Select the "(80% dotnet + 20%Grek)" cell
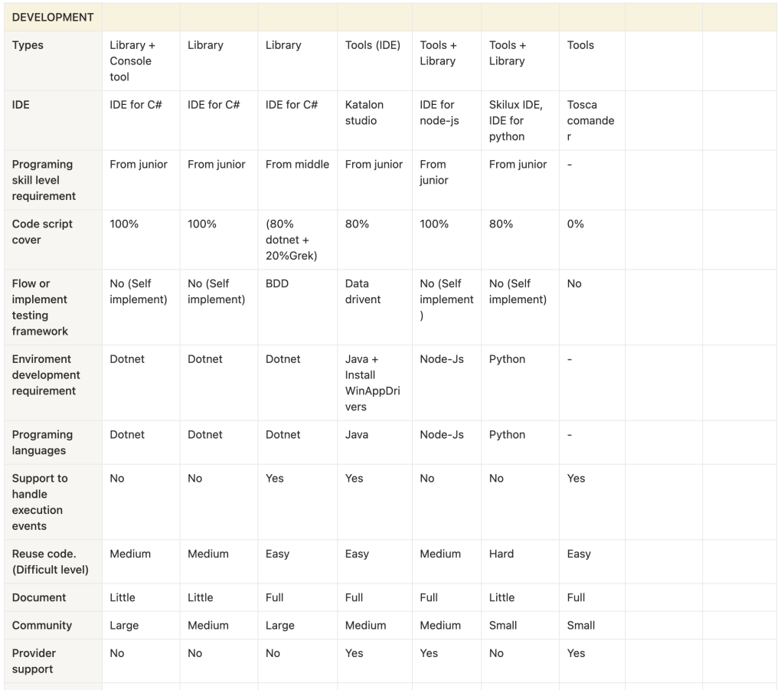 pyautogui.click(x=292, y=240)
